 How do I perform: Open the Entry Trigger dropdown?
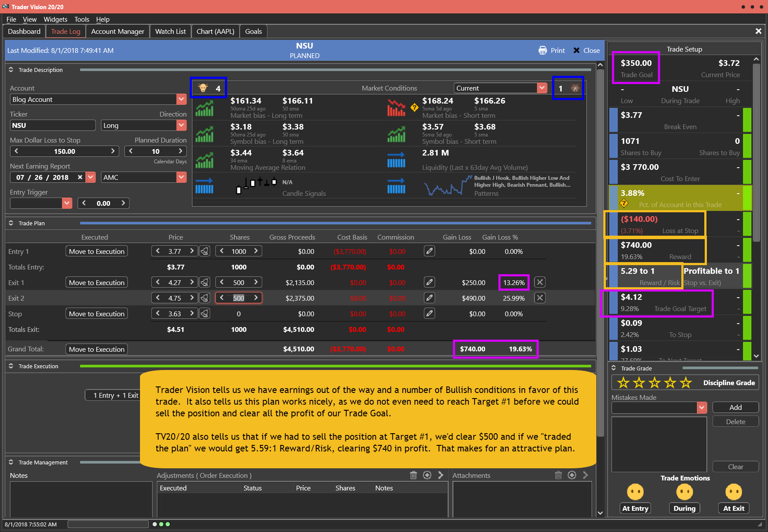67,203
